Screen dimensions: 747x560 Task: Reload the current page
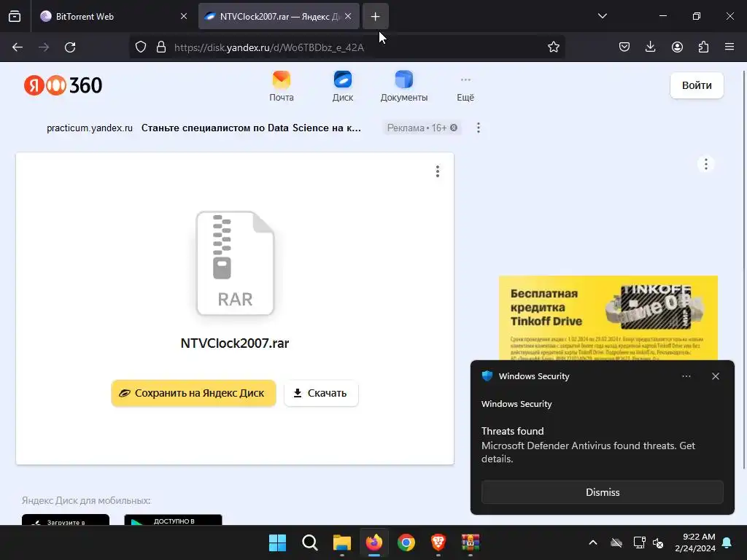point(70,47)
